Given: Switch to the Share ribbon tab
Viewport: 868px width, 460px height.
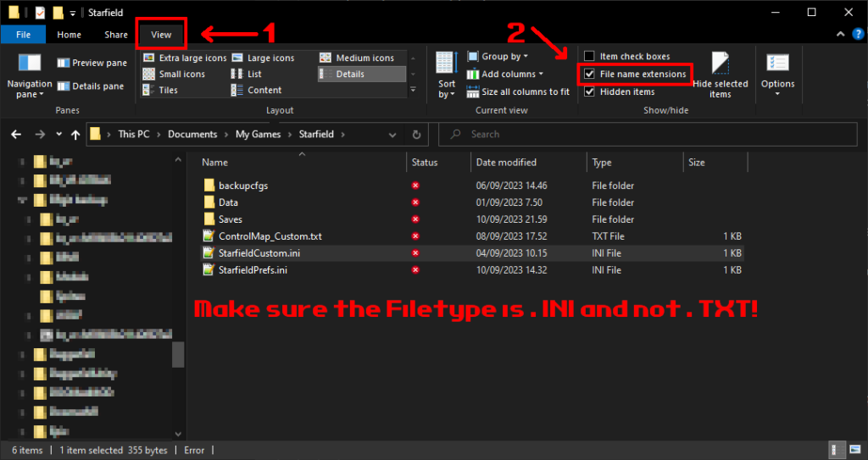Looking at the screenshot, I should (116, 35).
